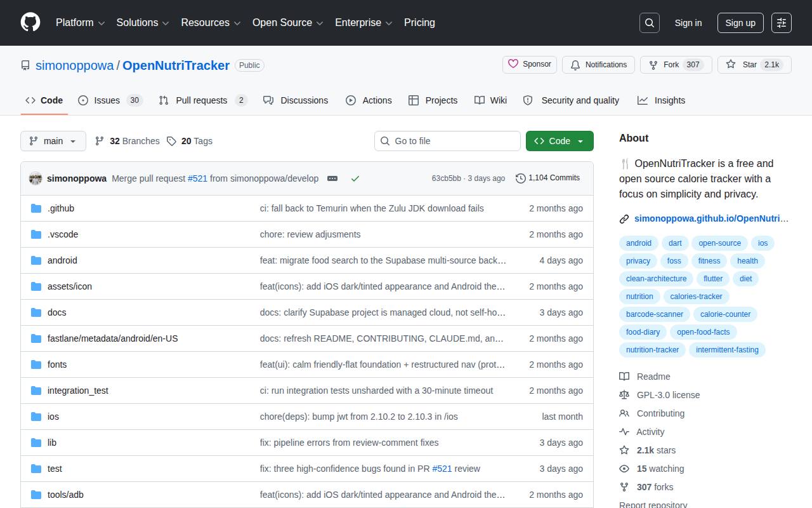Click the watching eye icon

(624, 469)
